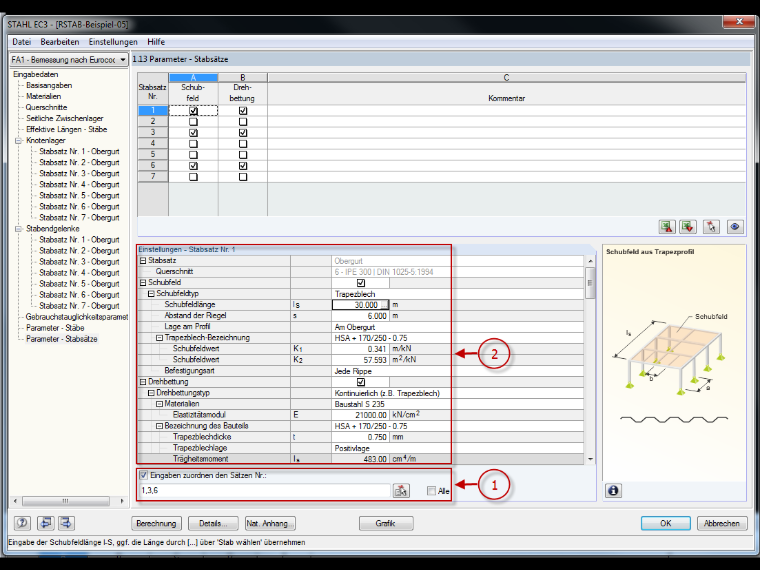The width and height of the screenshot is (760, 570).
Task: Select Gebrauchstauglichkeitsparameter in the navigator
Action: (x=77, y=317)
